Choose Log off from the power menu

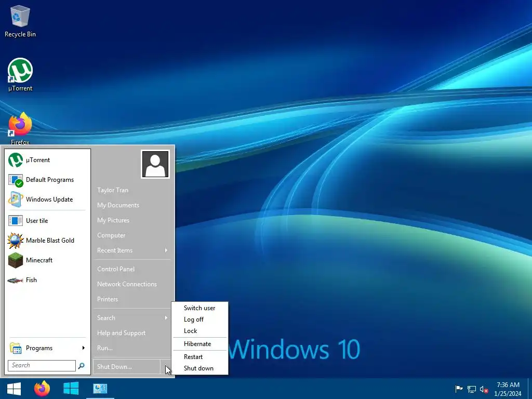199,320
